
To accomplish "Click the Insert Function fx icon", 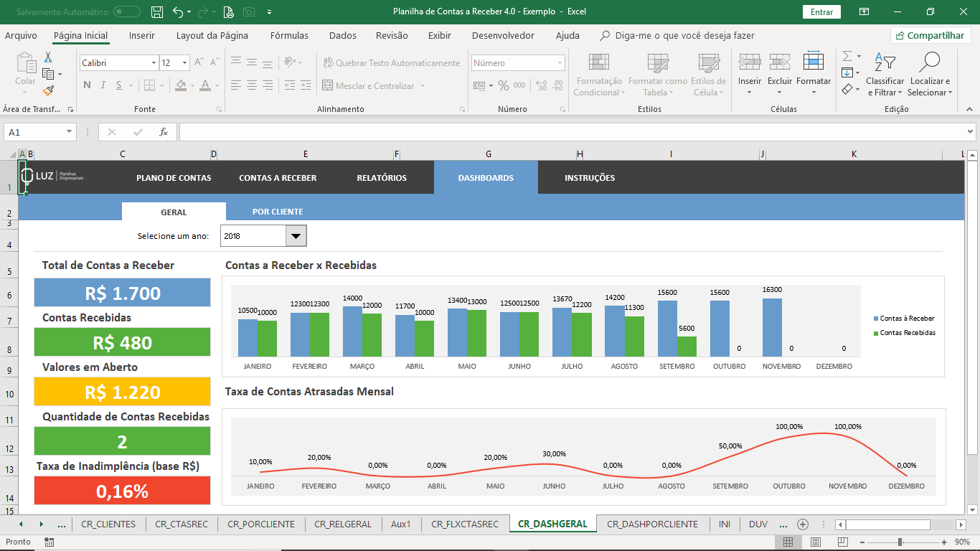I will tap(164, 132).
